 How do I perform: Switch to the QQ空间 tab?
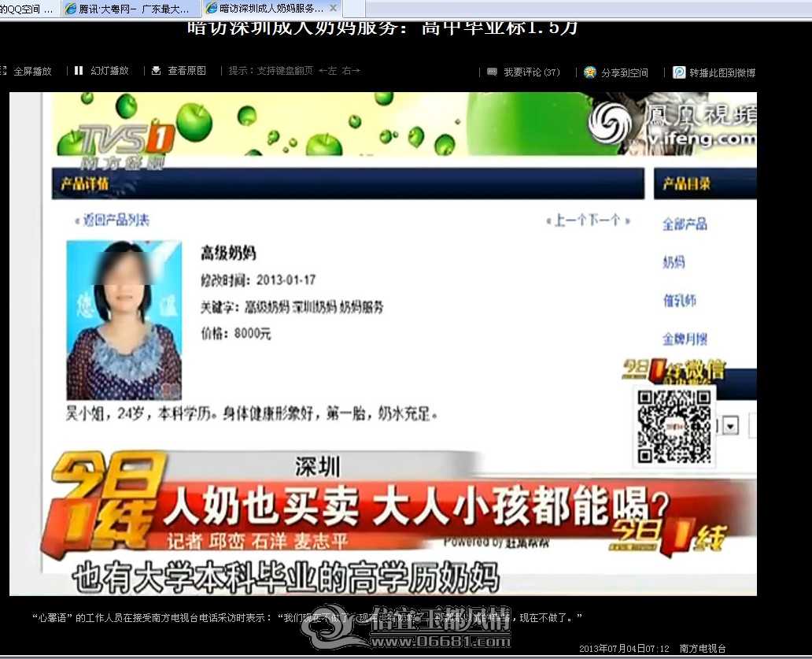(x=30, y=9)
